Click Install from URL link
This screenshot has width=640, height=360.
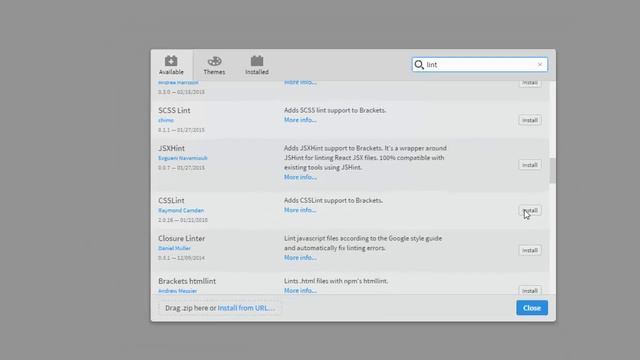[246, 308]
